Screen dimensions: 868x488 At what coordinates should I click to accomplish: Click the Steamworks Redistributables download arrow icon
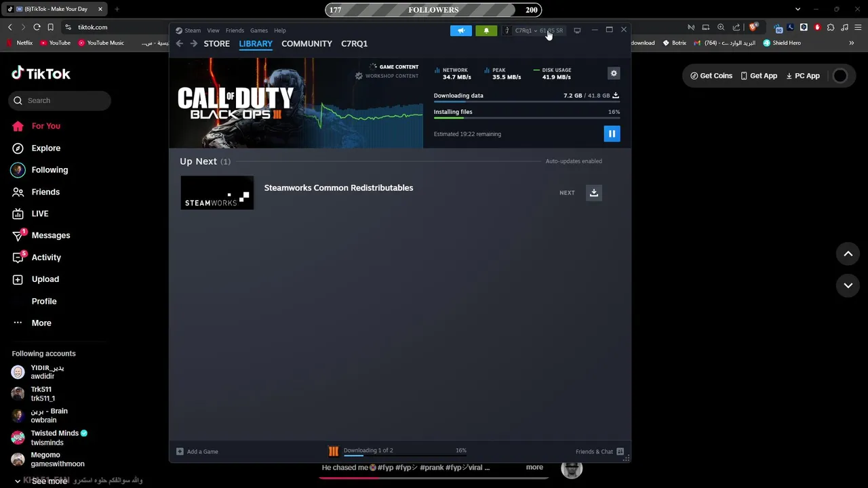point(593,192)
